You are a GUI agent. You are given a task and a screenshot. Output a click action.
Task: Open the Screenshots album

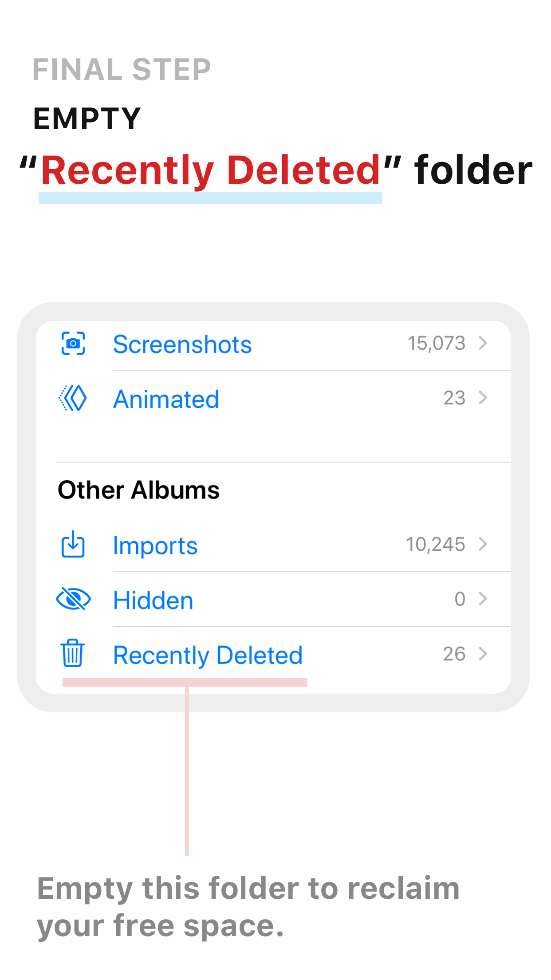pos(182,344)
